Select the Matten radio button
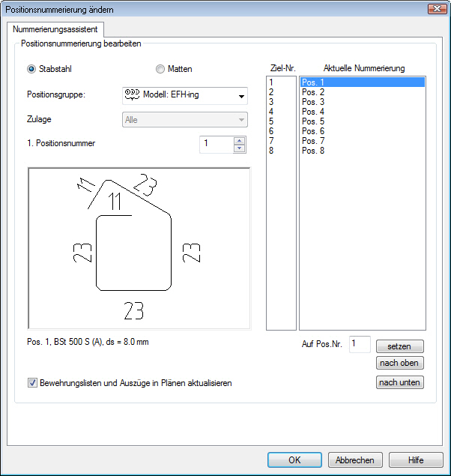This screenshot has width=451, height=476. pyautogui.click(x=160, y=69)
